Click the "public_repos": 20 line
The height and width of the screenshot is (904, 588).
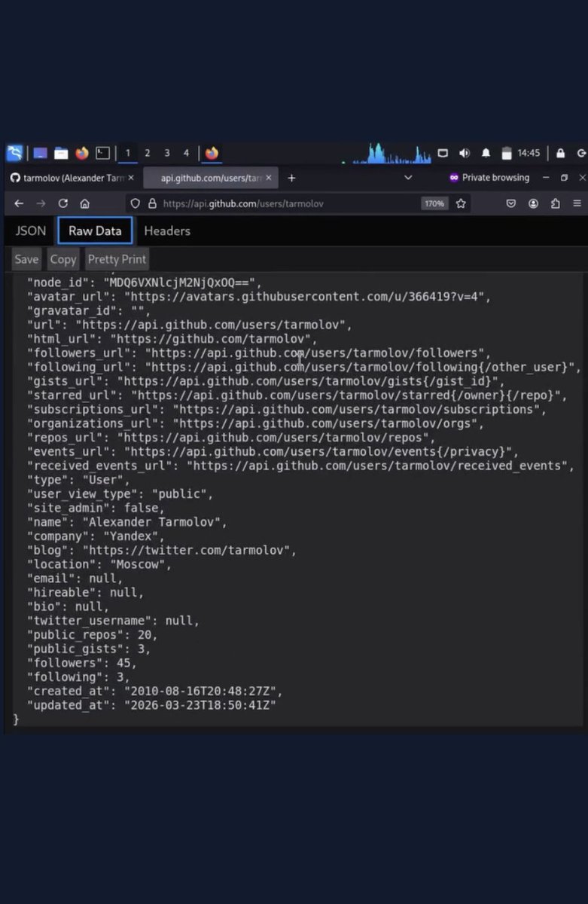pyautogui.click(x=93, y=635)
